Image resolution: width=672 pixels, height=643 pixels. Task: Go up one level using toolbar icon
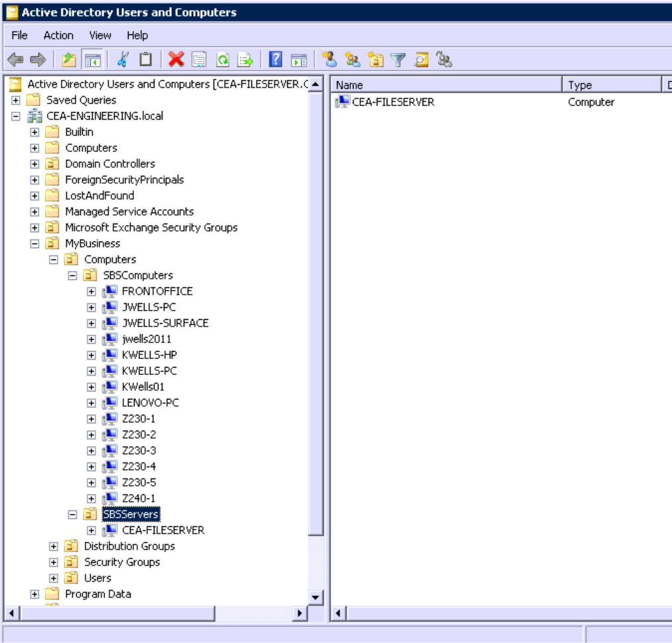[69, 60]
